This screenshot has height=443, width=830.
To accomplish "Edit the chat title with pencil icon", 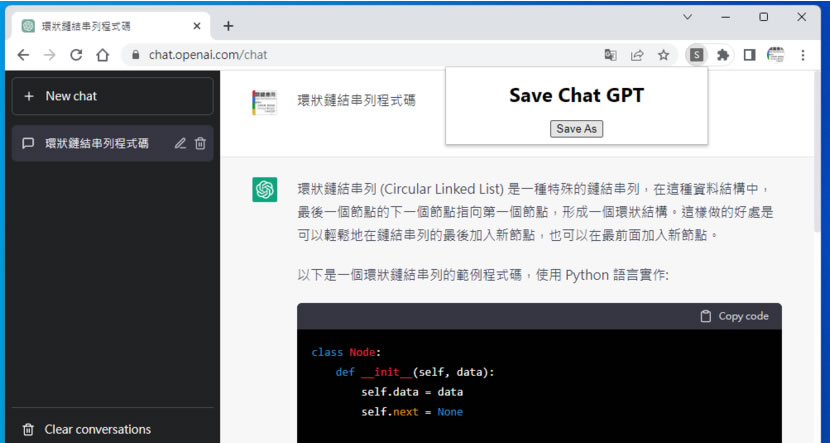I will 180,143.
